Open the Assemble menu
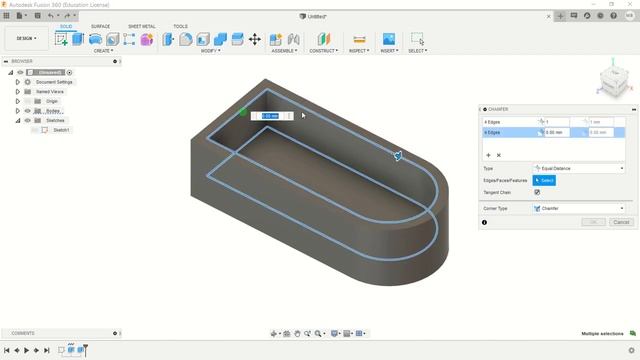 click(284, 51)
